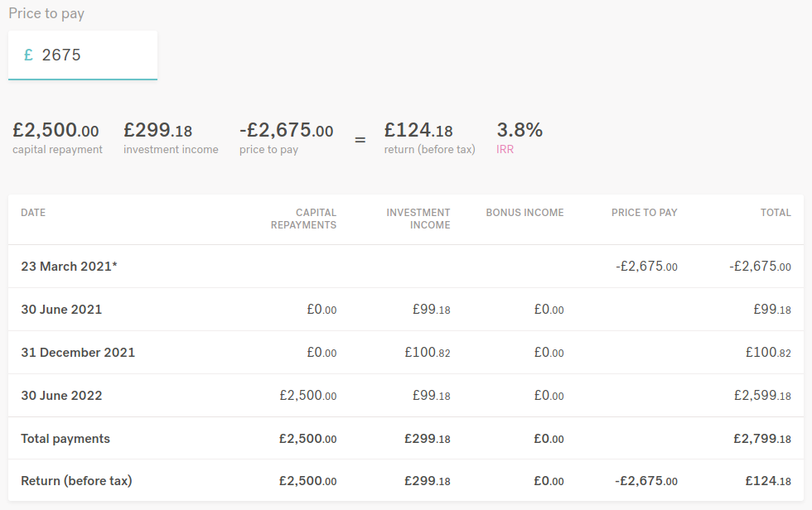Click the BONUS INCOME column header
This screenshot has width=812, height=510.
524,213
